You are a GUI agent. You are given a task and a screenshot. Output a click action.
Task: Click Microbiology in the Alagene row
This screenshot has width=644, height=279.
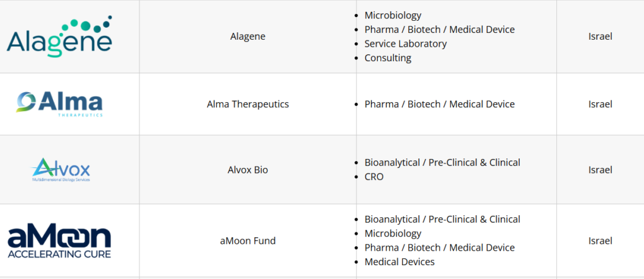392,15
